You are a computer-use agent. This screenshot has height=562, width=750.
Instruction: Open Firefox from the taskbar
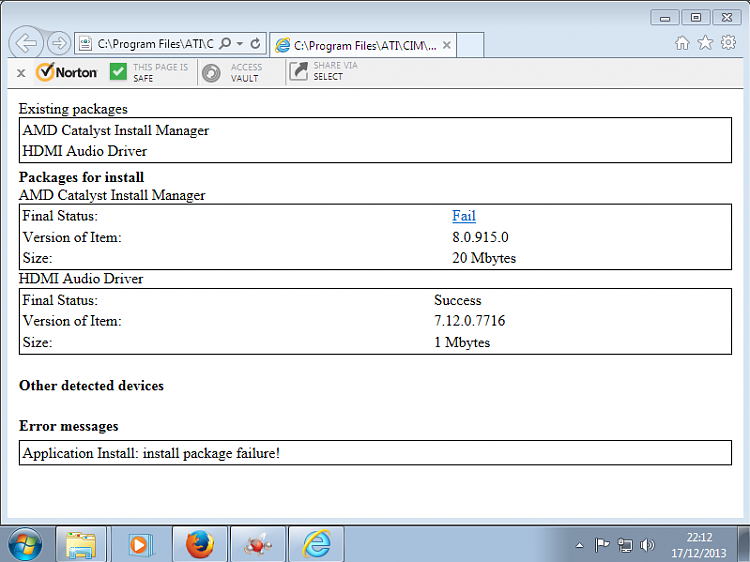pyautogui.click(x=199, y=544)
